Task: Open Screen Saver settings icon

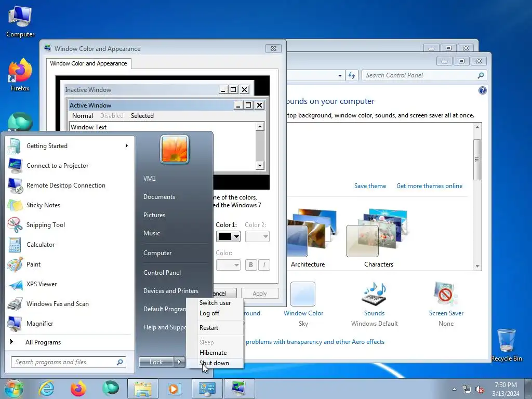Action: [x=445, y=294]
